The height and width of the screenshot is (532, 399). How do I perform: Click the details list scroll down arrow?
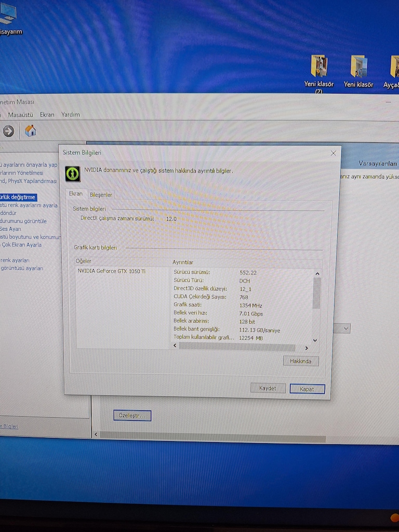click(315, 340)
